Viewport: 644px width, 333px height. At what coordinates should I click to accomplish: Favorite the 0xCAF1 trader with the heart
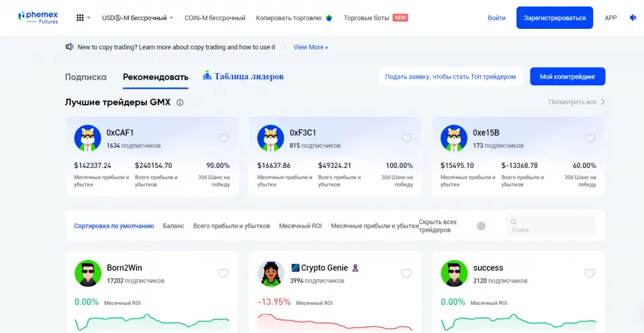coord(223,138)
